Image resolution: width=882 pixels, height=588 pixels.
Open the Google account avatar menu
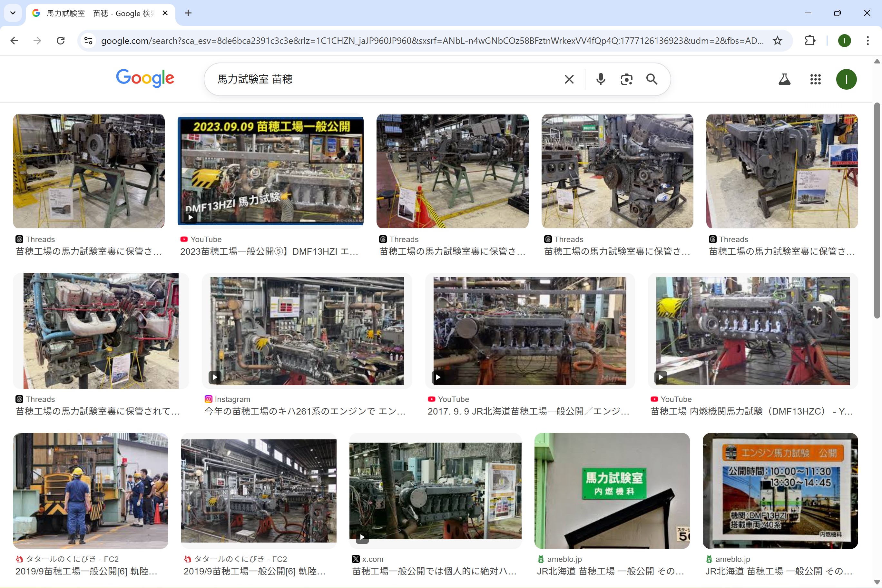pyautogui.click(x=846, y=79)
